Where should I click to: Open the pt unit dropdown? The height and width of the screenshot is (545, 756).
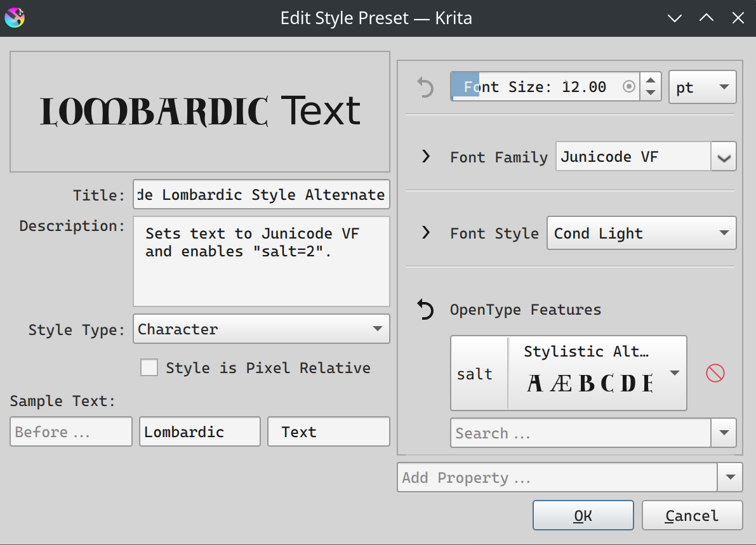[x=702, y=87]
